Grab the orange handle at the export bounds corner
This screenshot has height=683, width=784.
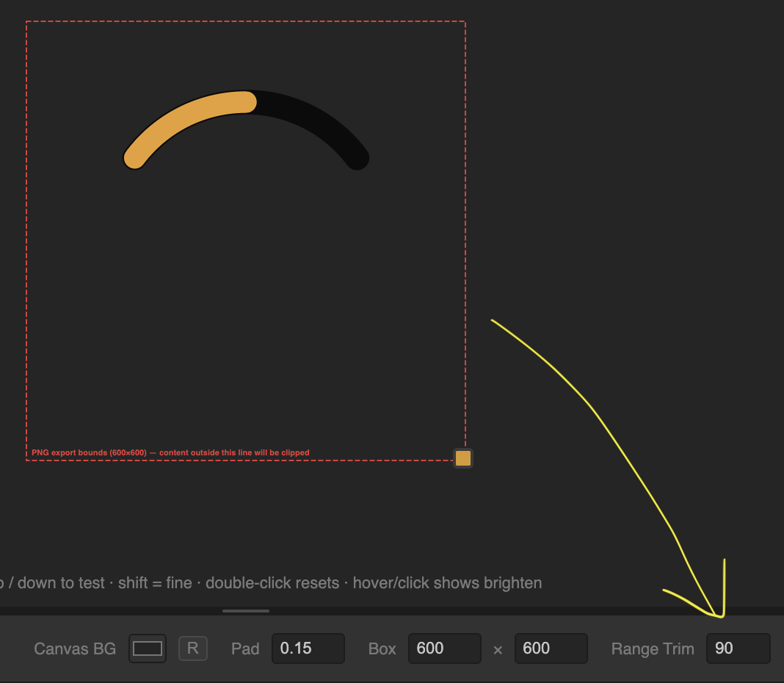463,458
